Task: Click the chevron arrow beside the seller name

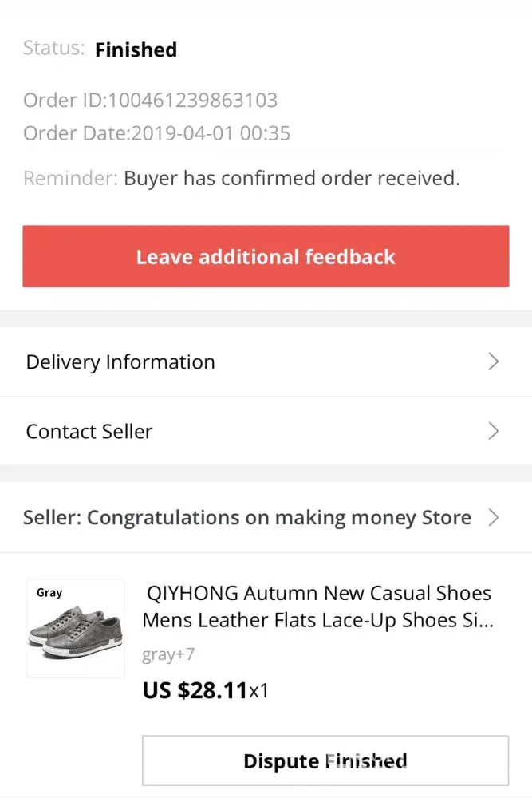Action: coord(493,518)
